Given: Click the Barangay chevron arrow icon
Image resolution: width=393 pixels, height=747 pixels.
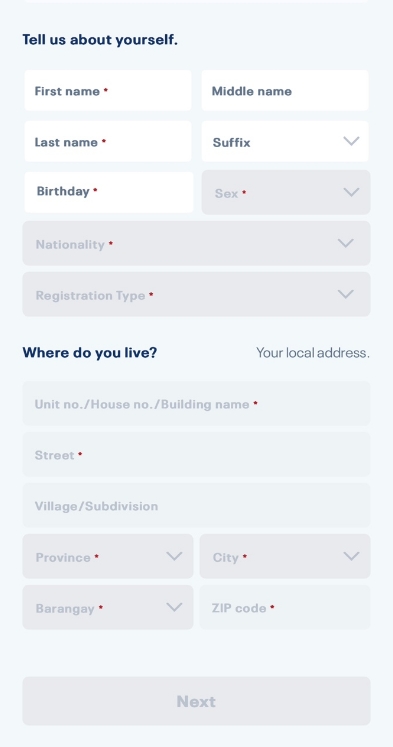Looking at the screenshot, I should (174, 607).
